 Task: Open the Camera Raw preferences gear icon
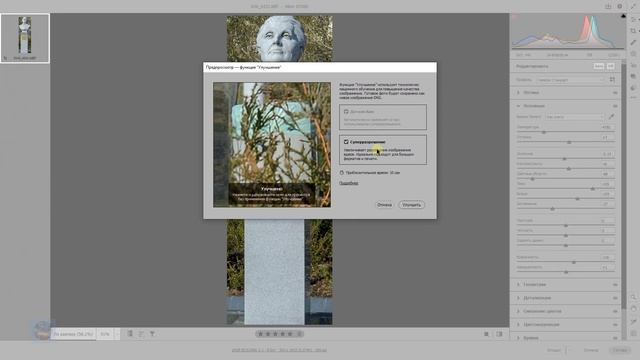(620, 7)
